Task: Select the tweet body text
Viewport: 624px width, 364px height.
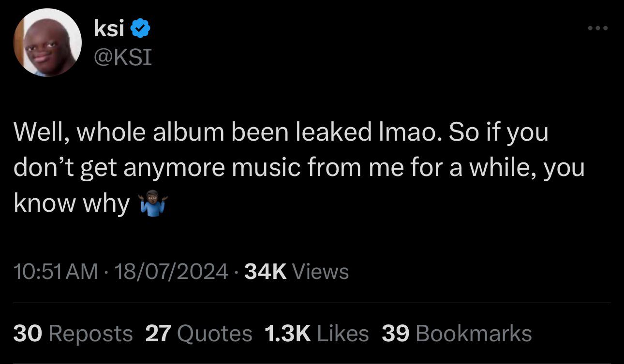Action: [x=290, y=166]
